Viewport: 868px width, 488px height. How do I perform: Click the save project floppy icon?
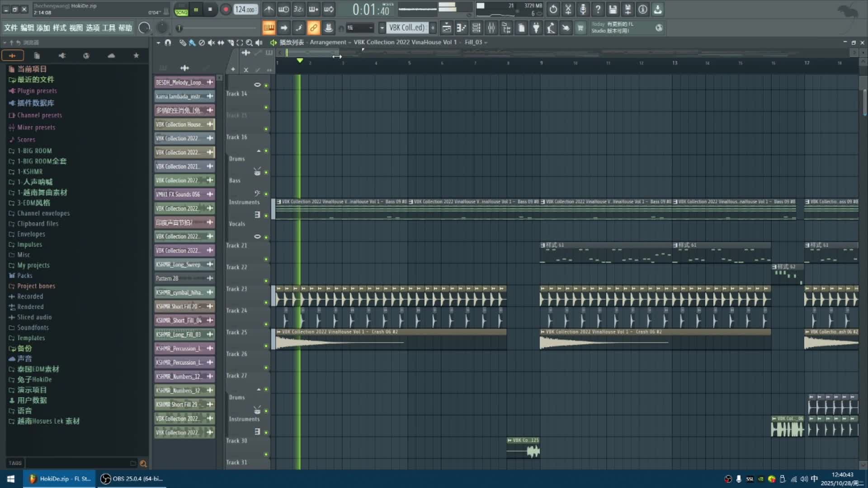point(613,9)
